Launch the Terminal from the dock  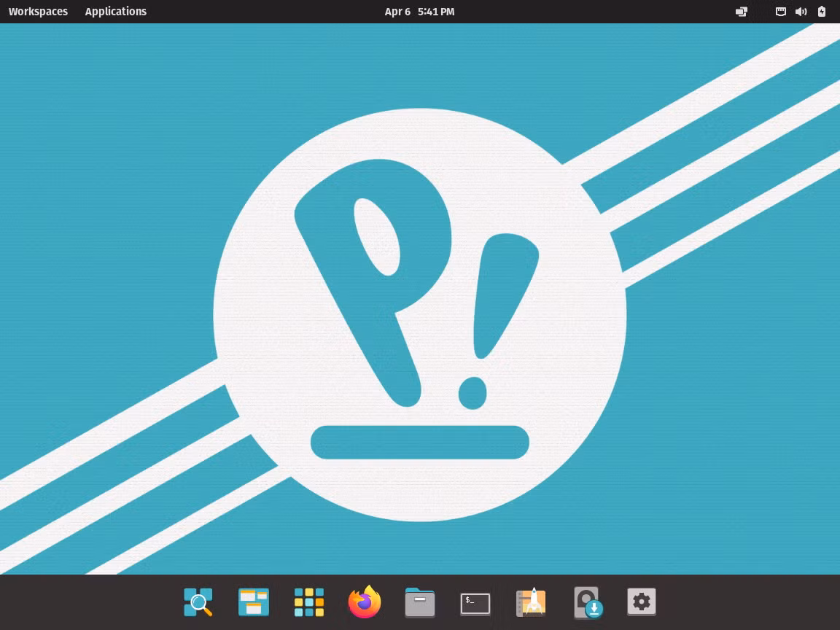pos(475,604)
